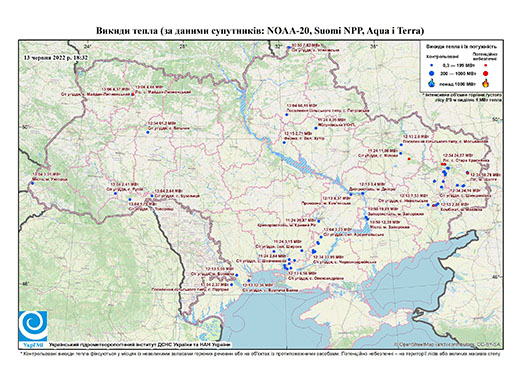520x368 pixels.
Task: Click the blue marker labeled 61,2 МВт
Action: (x=148, y=132)
